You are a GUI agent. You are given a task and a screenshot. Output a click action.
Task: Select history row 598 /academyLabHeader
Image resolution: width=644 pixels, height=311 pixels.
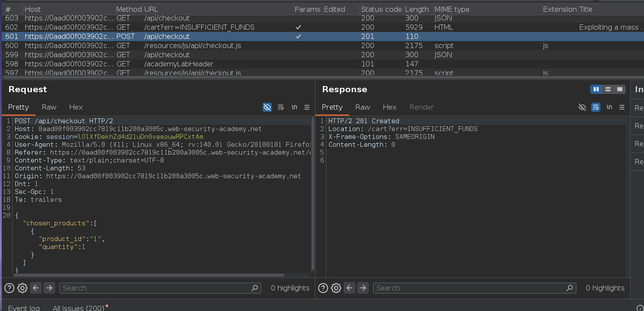coord(322,64)
